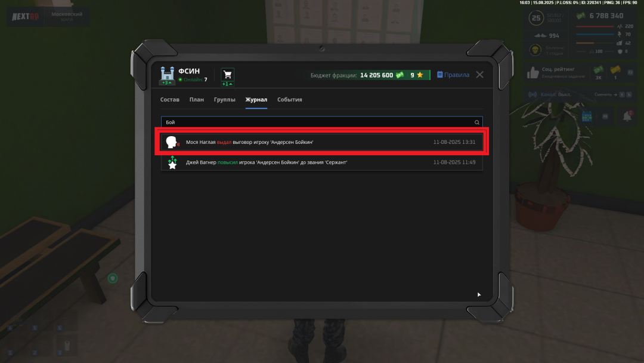
Task: Open the notifications bell icon
Action: 627,116
